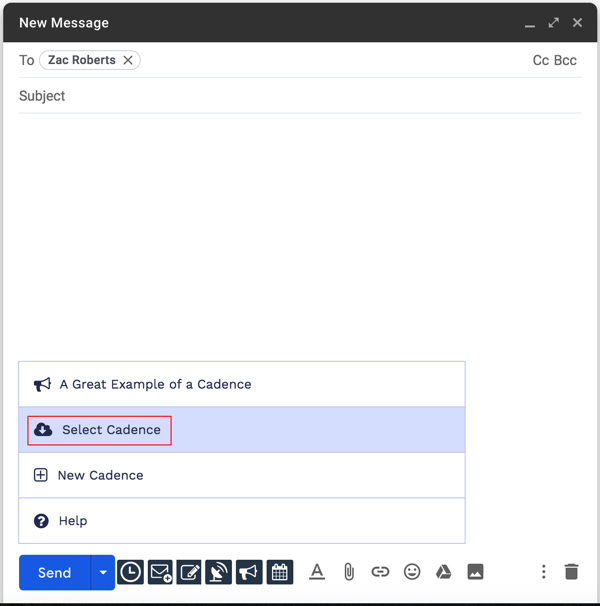The image size is (600, 606).
Task: Click the satellite dish tracking icon
Action: [x=219, y=572]
